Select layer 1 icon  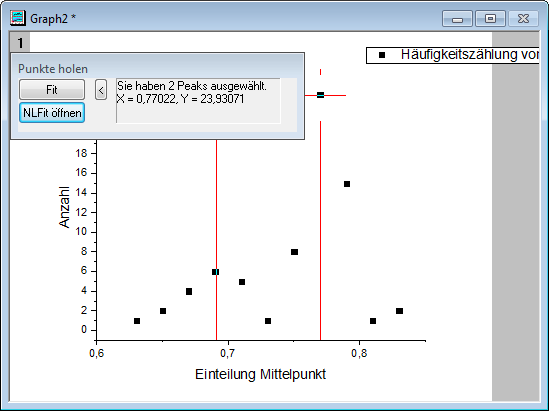[20, 43]
